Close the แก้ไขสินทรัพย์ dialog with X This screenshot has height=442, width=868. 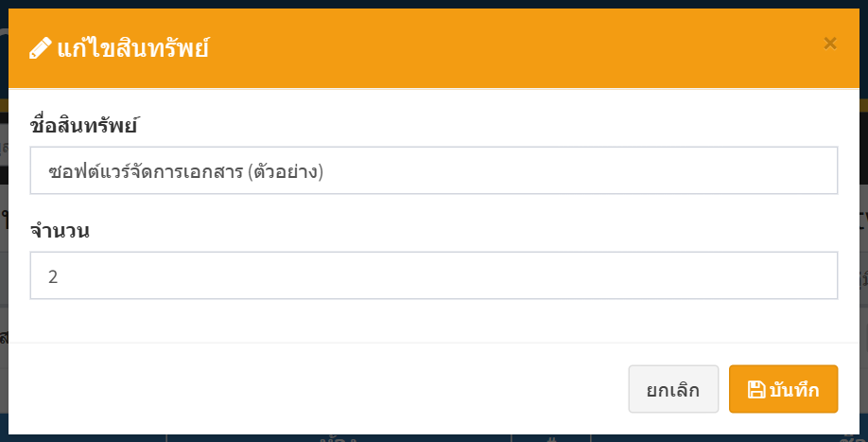pos(830,44)
